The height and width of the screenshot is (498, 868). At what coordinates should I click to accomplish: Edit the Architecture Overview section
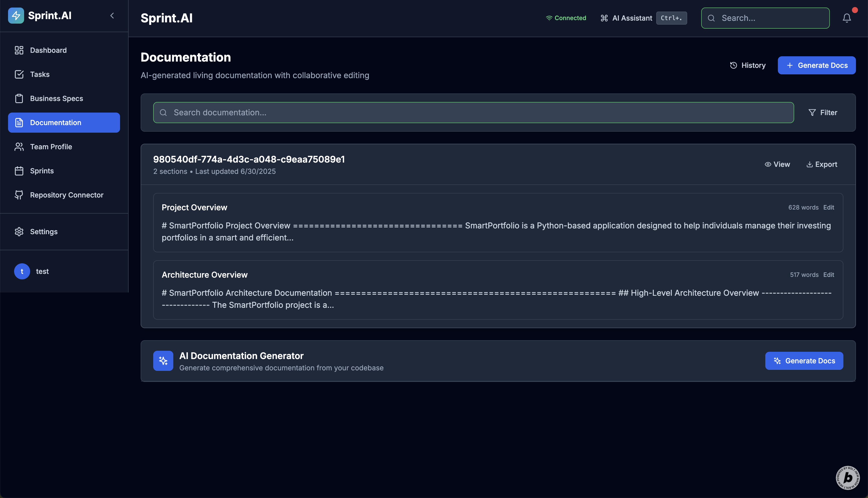[828, 275]
